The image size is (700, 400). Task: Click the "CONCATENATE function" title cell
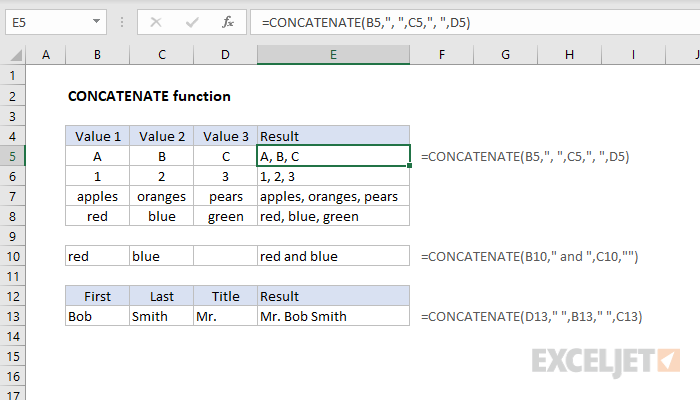(149, 96)
